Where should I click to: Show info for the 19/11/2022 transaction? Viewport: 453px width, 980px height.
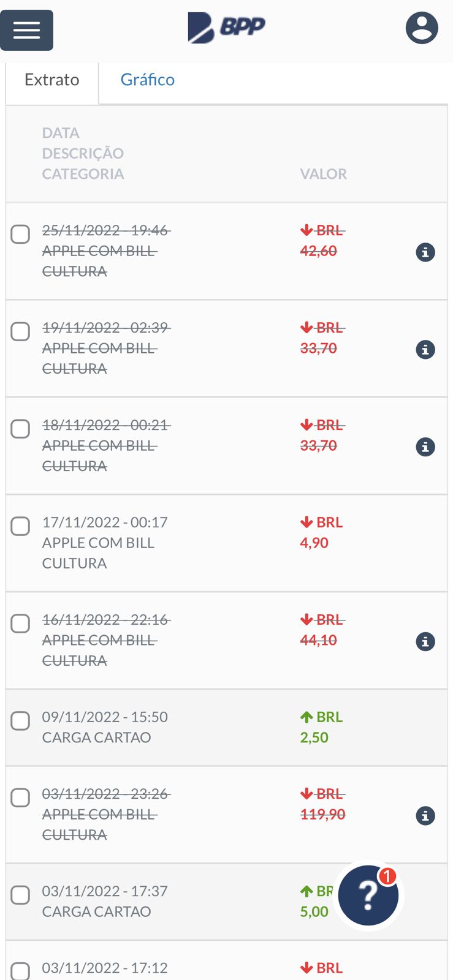(425, 349)
